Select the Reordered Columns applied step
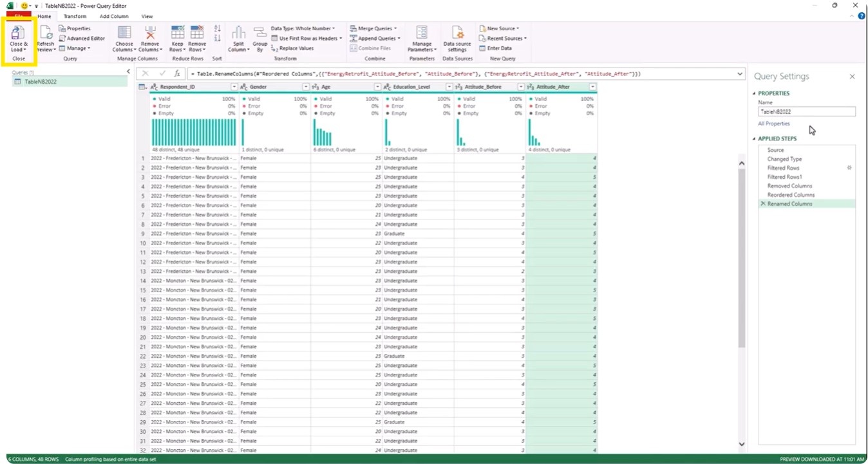This screenshot has height=464, width=868. pos(807,194)
